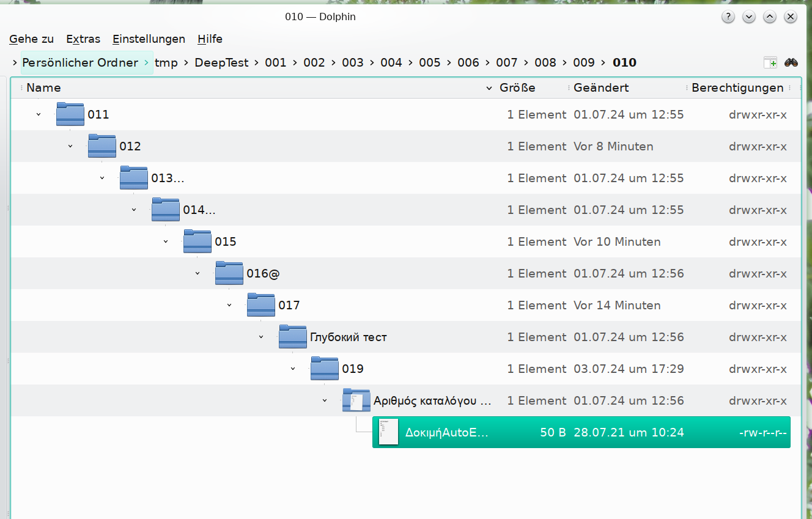This screenshot has width=812, height=519.
Task: Click the 'Vor 10 Minuten' date cell
Action: [x=617, y=241]
